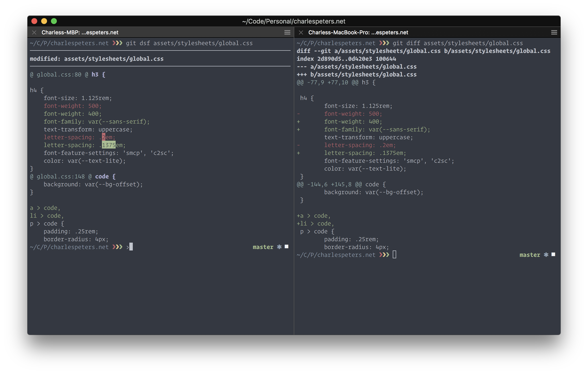Close the Charless-MBP pane with its X
The image size is (588, 374).
[x=34, y=32]
